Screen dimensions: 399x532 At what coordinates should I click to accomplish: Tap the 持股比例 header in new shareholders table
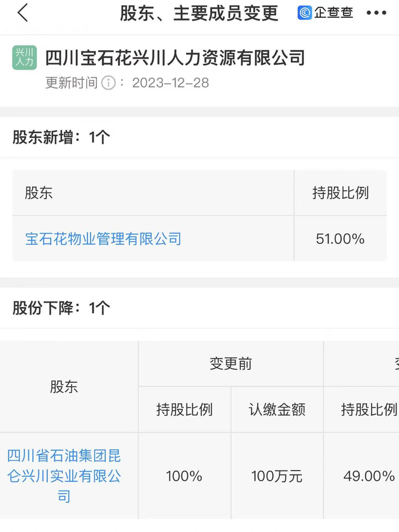coord(340,193)
